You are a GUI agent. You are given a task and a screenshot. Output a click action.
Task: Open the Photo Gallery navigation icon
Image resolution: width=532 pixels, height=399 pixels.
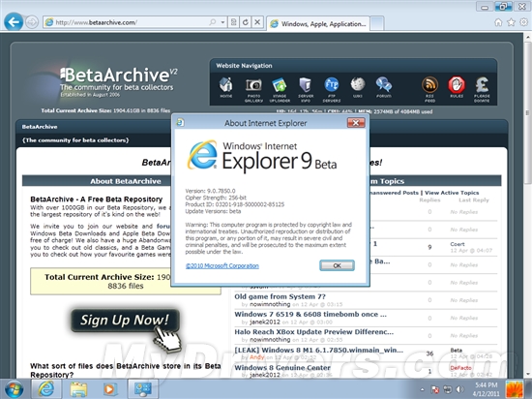(253, 89)
